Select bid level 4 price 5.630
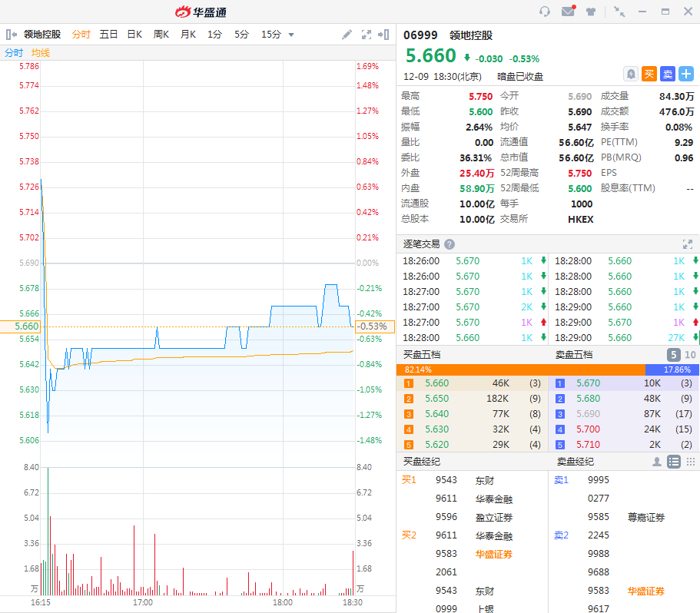This screenshot has width=700, height=613. [436, 429]
